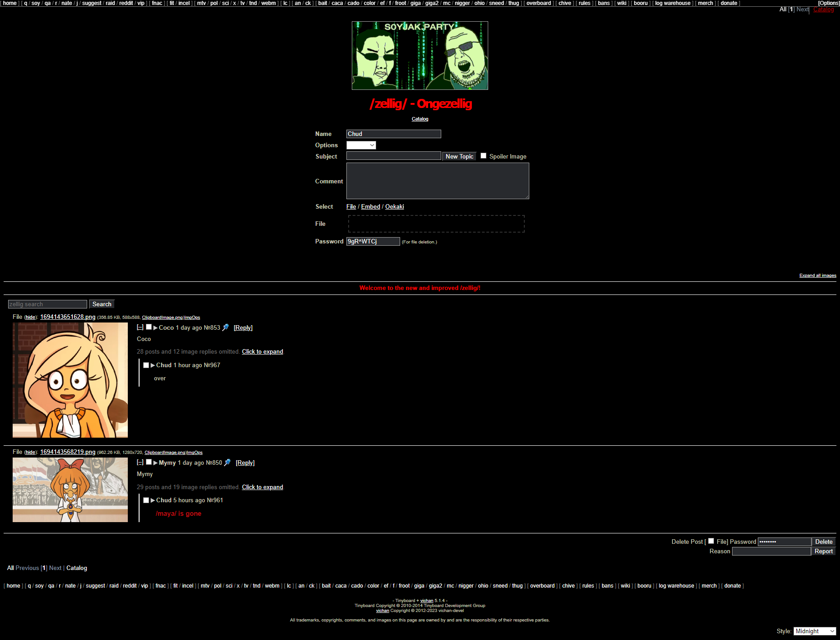Viewport: 840px width, 640px height.
Task: Click the pin icon on Coco thread
Action: click(x=226, y=327)
